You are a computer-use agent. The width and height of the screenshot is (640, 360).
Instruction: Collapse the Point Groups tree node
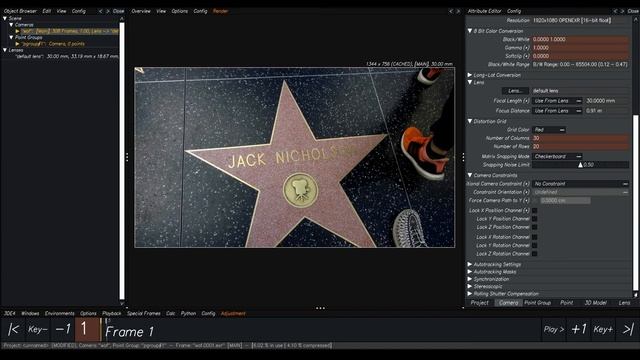pos(11,38)
